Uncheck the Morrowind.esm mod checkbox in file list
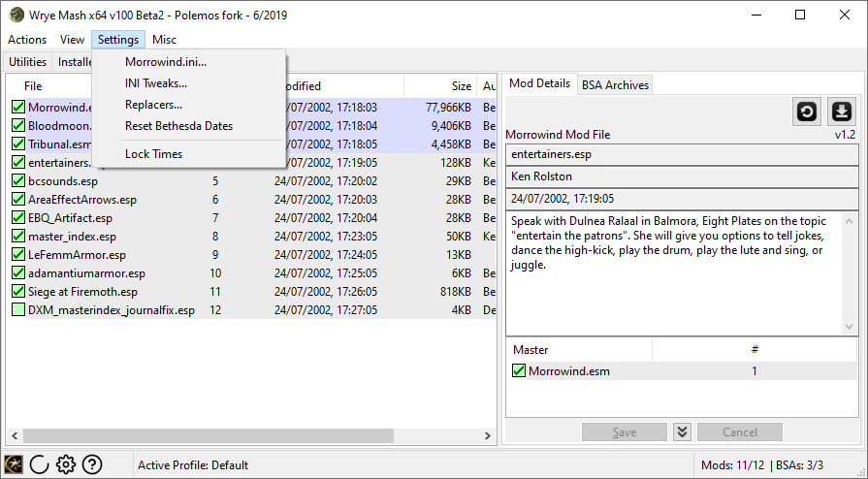 [18, 108]
